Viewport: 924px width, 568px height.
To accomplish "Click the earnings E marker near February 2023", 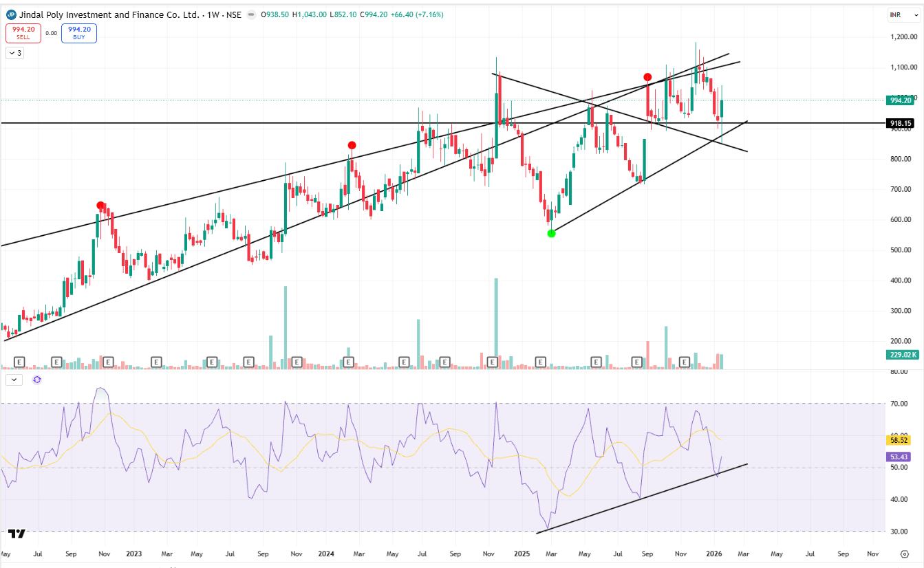I will (x=156, y=362).
